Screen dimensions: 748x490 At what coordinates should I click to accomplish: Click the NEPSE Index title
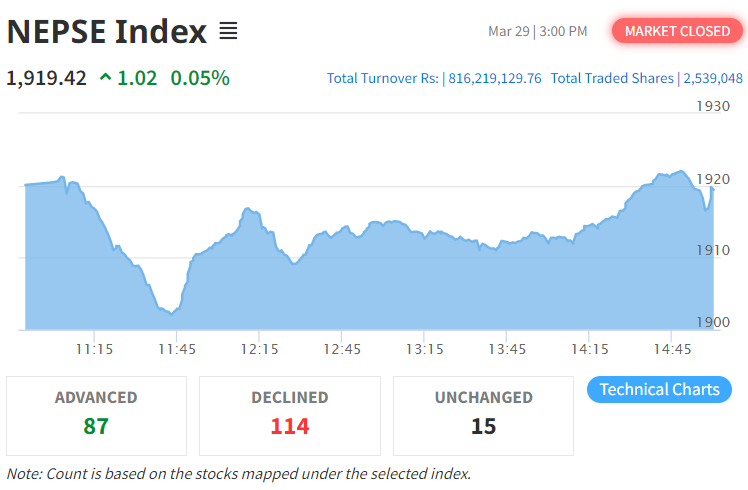(107, 32)
